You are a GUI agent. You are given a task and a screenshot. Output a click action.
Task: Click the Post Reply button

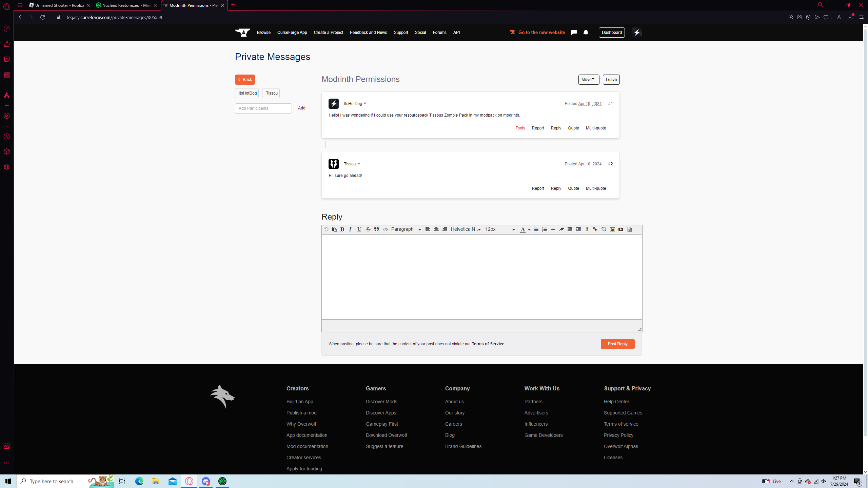(617, 344)
